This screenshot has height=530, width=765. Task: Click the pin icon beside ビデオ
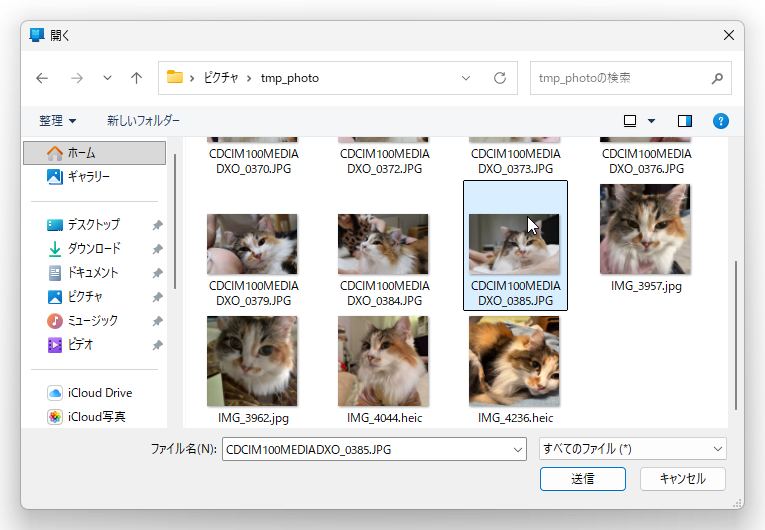point(157,345)
